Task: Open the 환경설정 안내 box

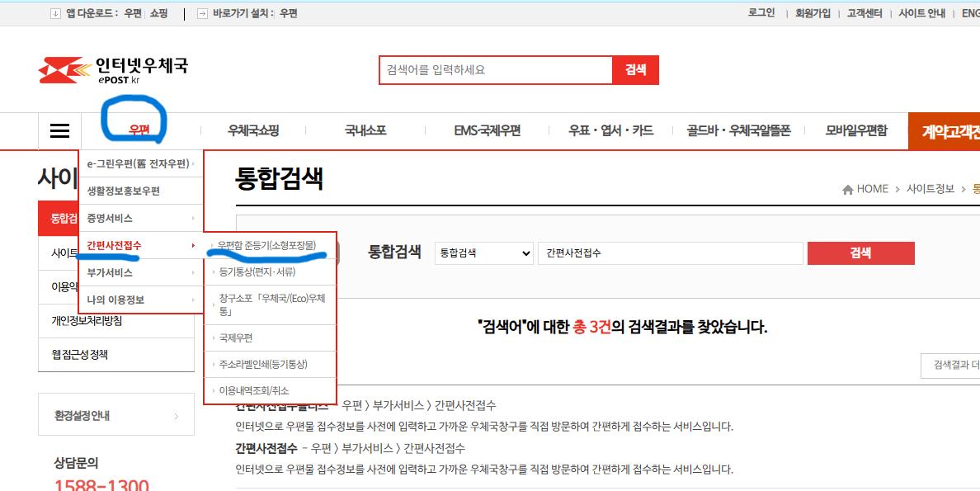Action: (x=116, y=414)
